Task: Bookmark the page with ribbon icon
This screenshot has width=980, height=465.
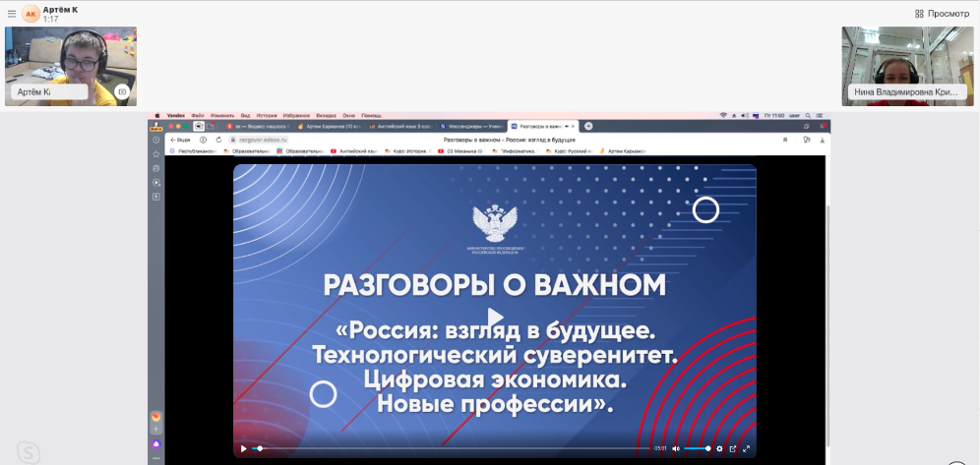Action: (x=785, y=140)
